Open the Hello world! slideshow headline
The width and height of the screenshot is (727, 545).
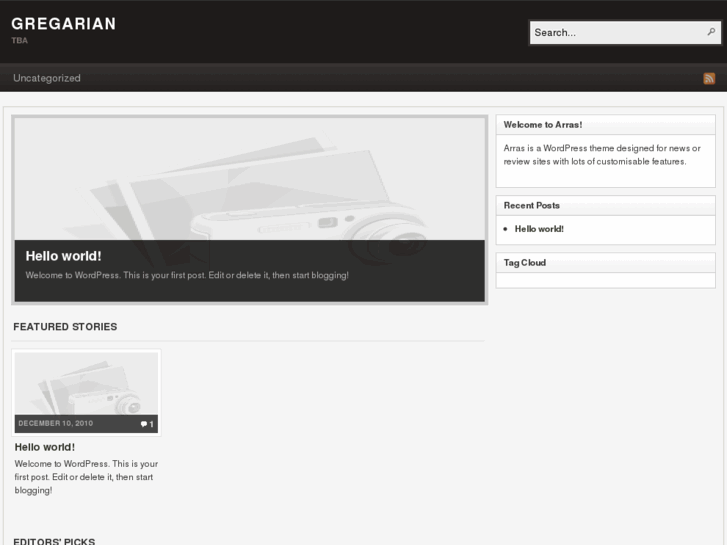pyautogui.click(x=64, y=256)
